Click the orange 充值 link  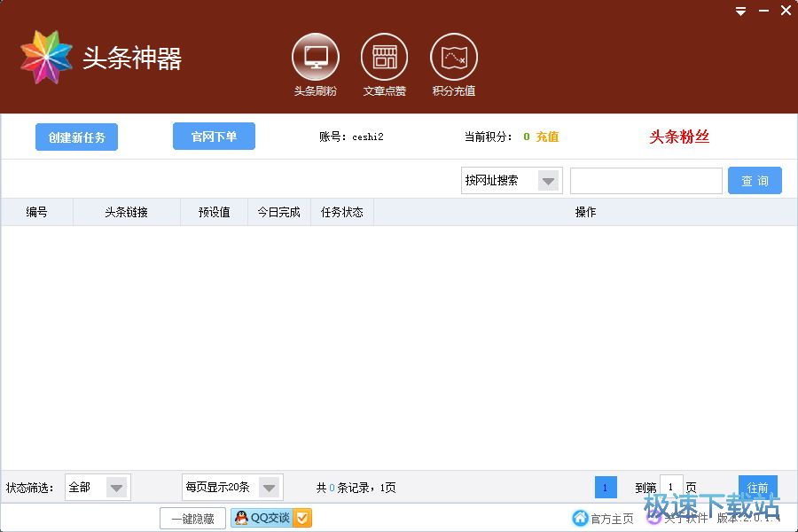click(548, 137)
